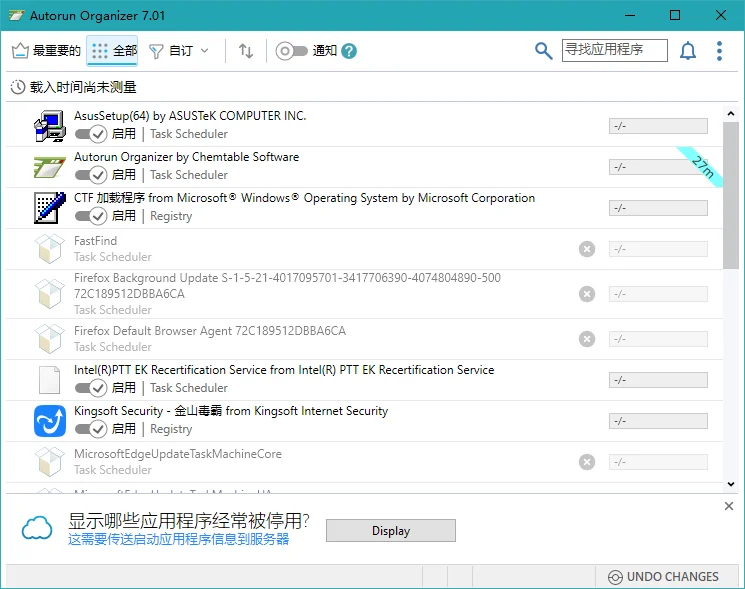Click the scrollbar down arrow
Image resolution: width=745 pixels, height=589 pixels.
pyautogui.click(x=731, y=484)
